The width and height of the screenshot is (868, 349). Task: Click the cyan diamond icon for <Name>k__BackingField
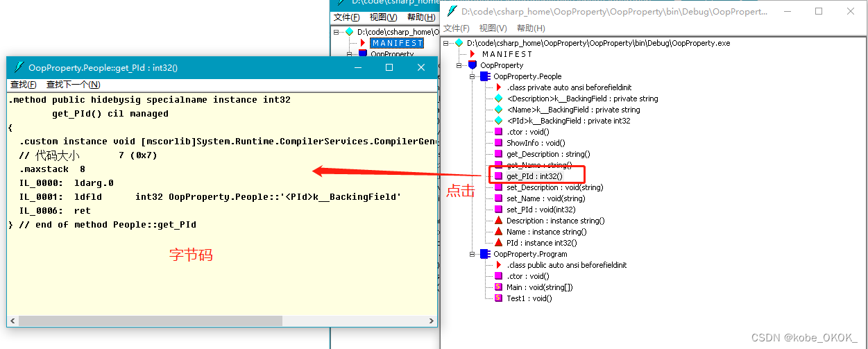point(498,110)
